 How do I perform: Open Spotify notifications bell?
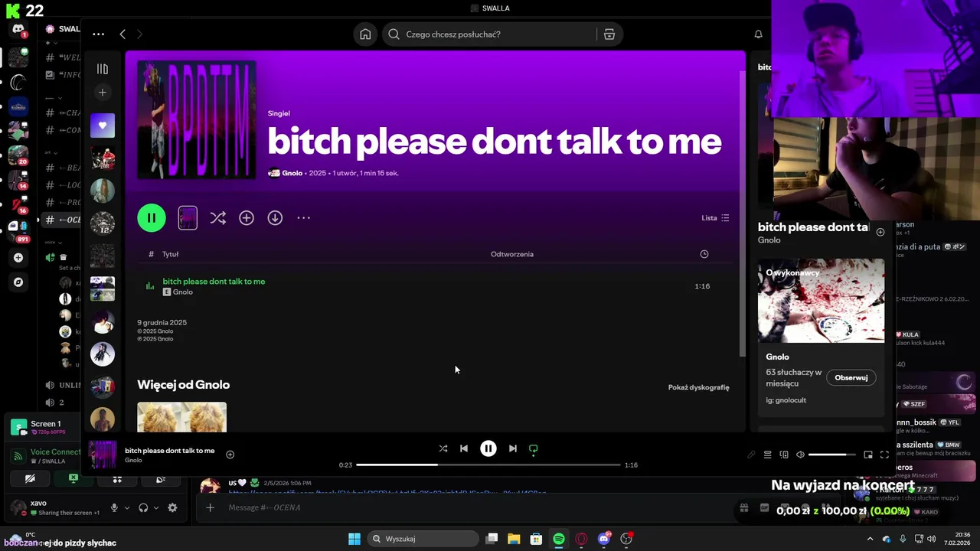(x=758, y=34)
